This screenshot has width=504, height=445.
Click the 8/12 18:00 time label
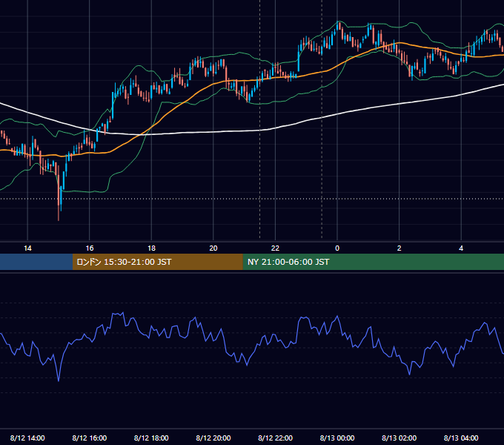tap(151, 438)
